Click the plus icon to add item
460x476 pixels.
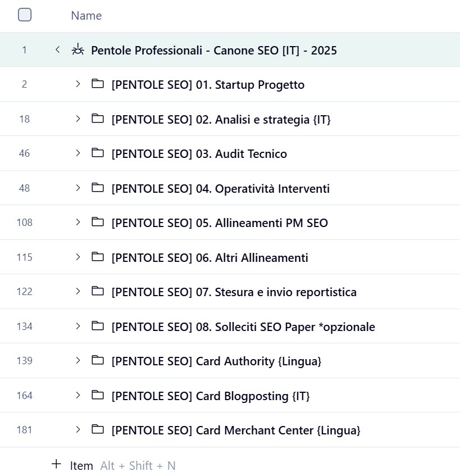(56, 465)
